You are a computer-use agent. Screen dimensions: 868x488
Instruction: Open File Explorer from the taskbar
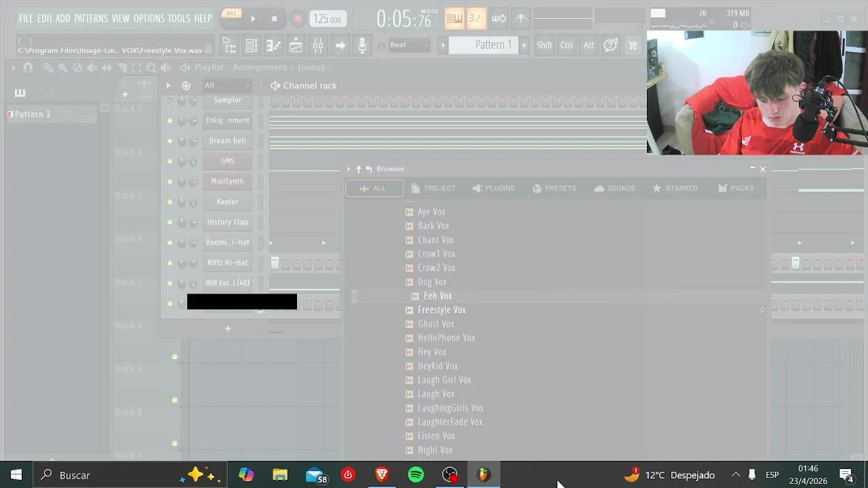pyautogui.click(x=280, y=475)
